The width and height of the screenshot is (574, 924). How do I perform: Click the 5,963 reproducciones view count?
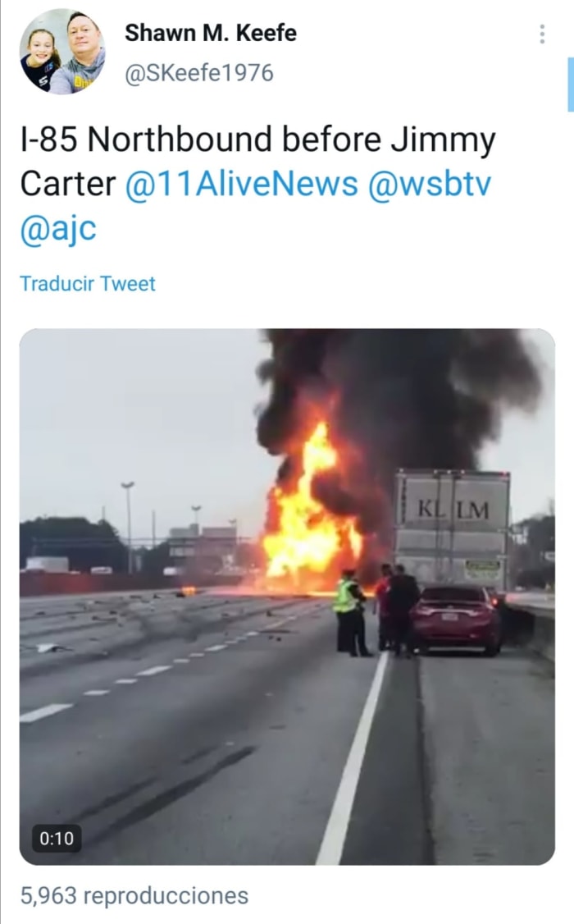point(134,895)
